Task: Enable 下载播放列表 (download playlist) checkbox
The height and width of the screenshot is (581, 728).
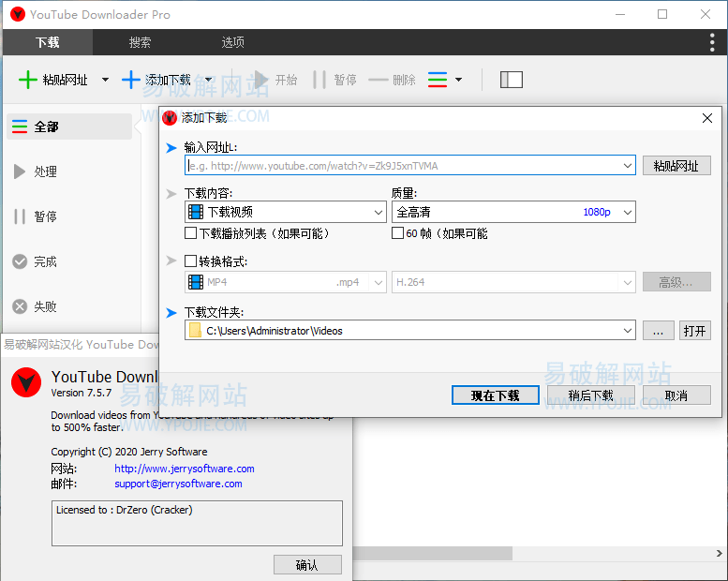Action: [190, 232]
